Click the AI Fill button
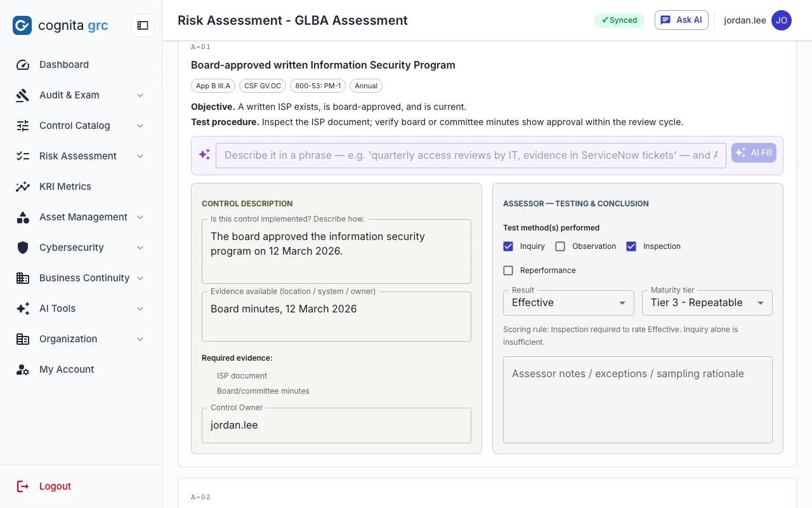 [x=754, y=153]
